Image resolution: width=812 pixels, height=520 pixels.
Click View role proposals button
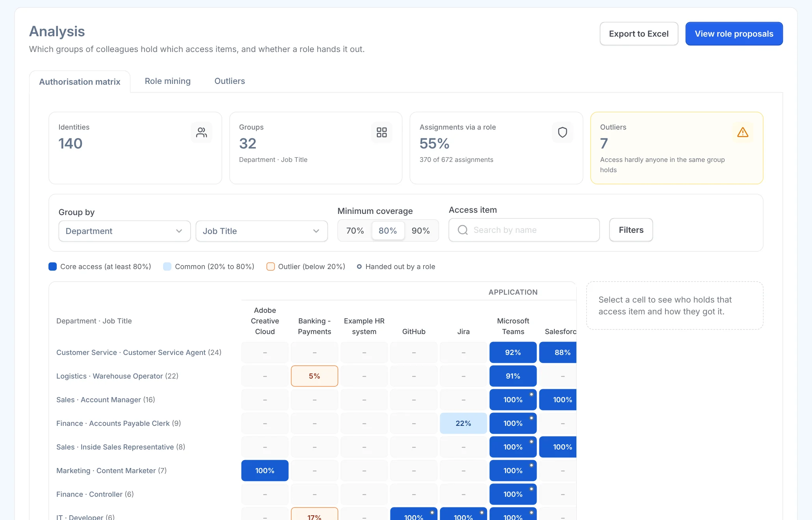(x=734, y=34)
